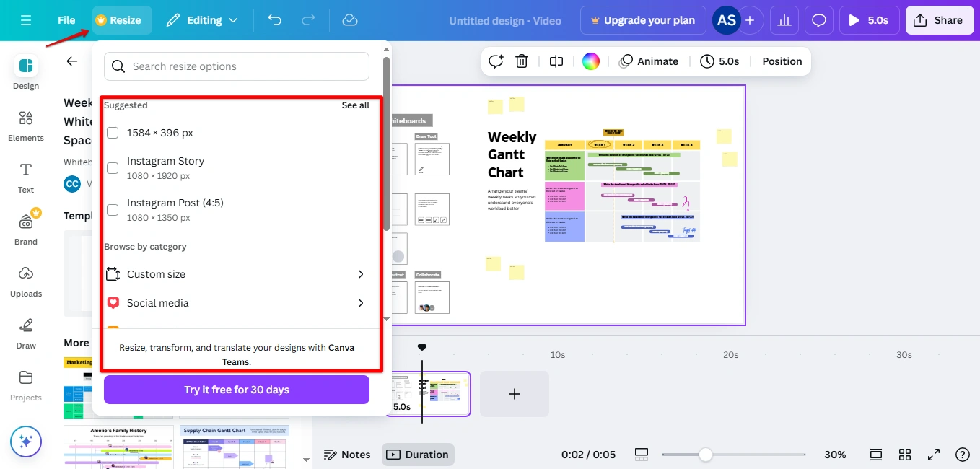Screen dimensions: 980x469
Task: Click the cloud save status icon
Action: tap(350, 20)
